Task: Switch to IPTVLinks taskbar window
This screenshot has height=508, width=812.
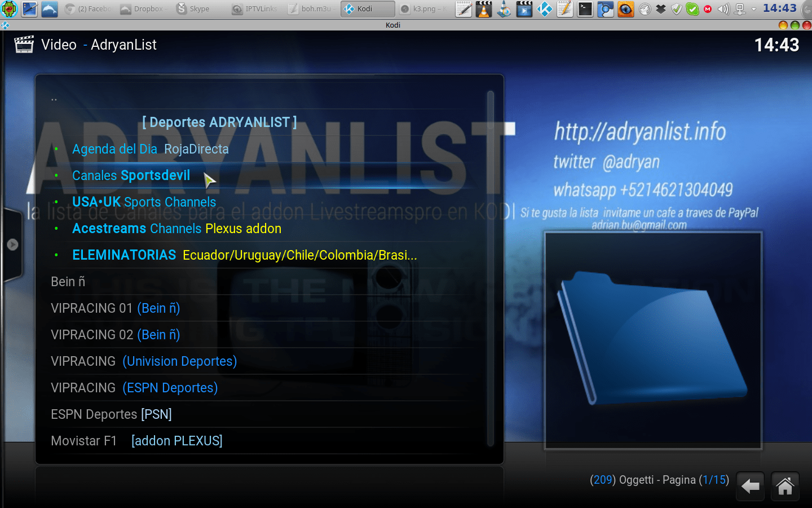Action: (x=255, y=9)
